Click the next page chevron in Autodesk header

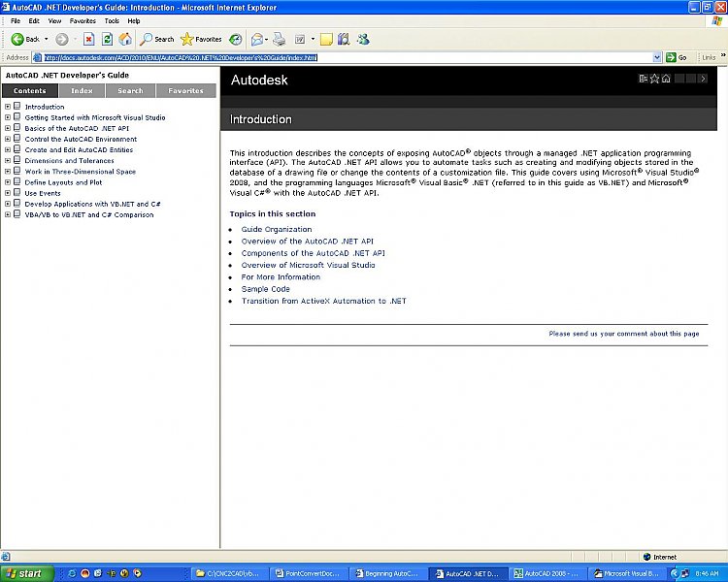(704, 79)
